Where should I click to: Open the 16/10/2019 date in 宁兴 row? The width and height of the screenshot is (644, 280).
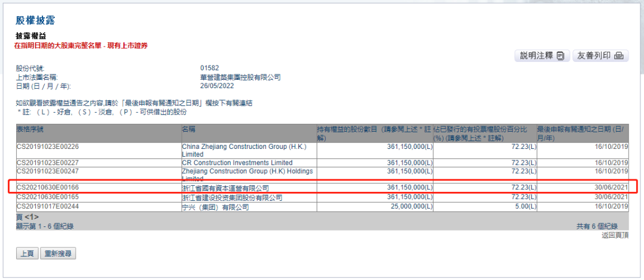coord(613,207)
